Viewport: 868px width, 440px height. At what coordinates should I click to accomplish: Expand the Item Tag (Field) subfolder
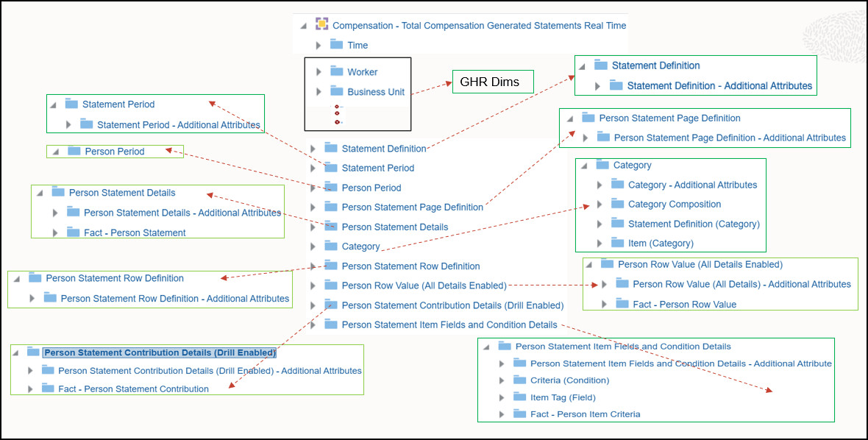502,398
